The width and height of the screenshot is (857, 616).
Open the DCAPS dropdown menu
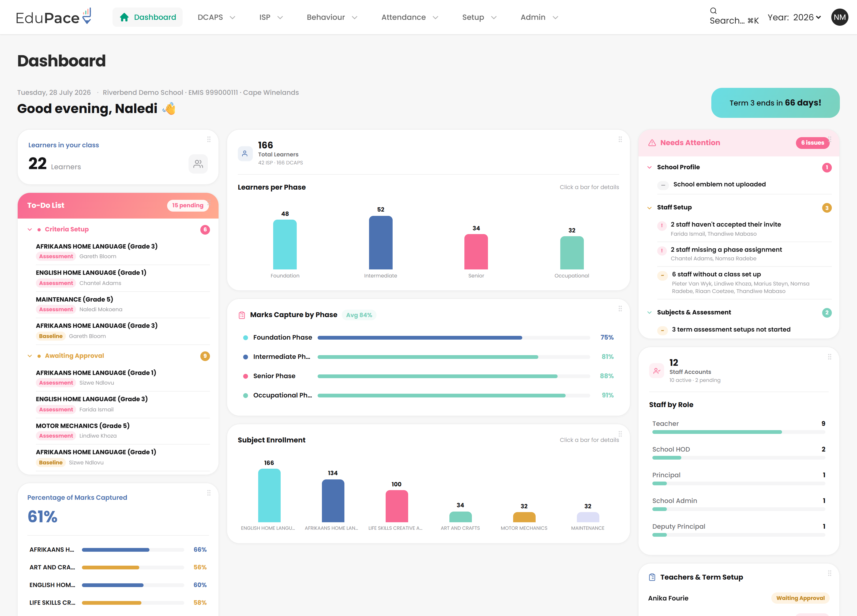pyautogui.click(x=216, y=17)
